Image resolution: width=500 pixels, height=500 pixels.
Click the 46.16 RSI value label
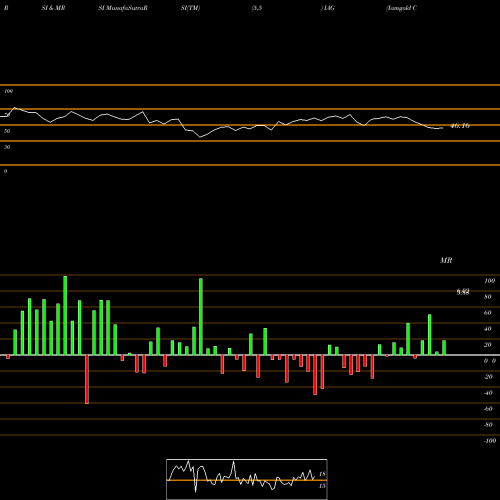460,126
